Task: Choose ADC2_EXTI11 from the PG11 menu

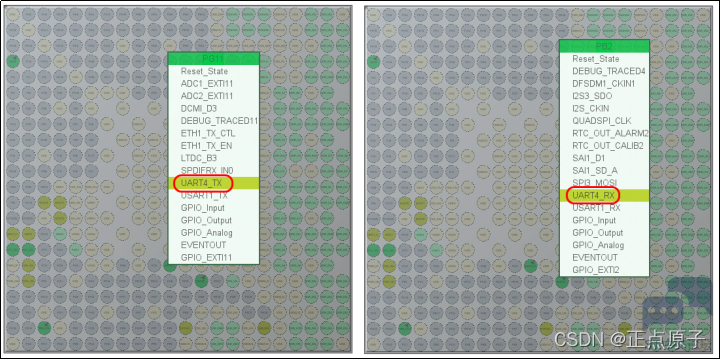Action: (x=214, y=96)
